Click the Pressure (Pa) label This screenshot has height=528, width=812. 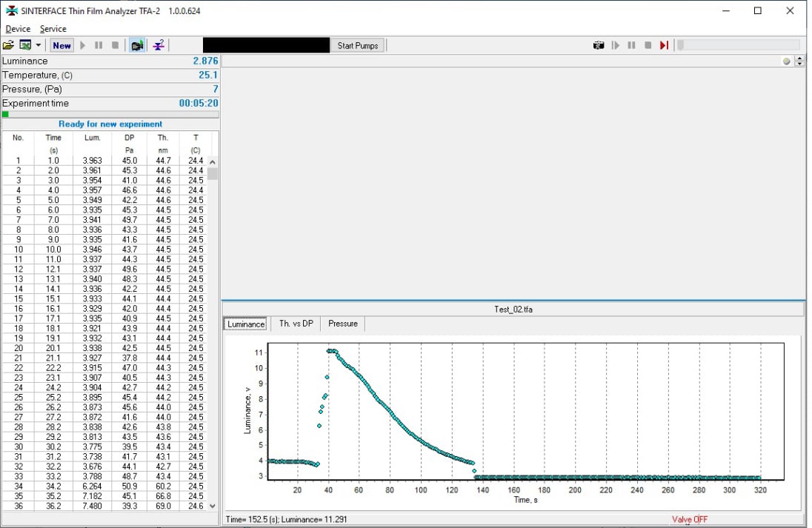pos(32,89)
